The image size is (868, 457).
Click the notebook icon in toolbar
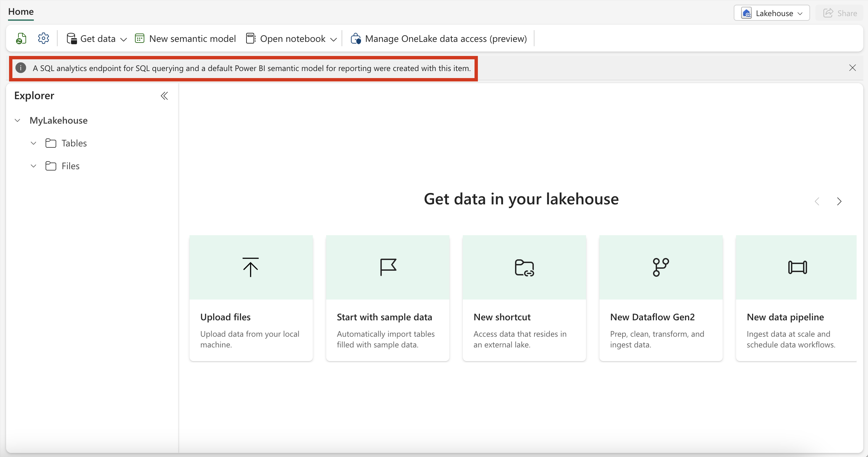pos(251,39)
